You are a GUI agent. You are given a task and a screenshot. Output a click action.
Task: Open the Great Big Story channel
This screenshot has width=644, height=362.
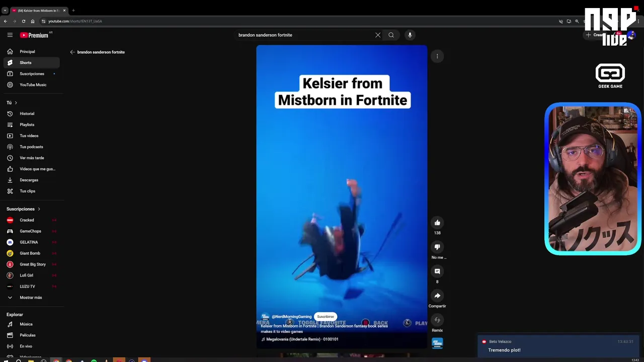click(31, 264)
